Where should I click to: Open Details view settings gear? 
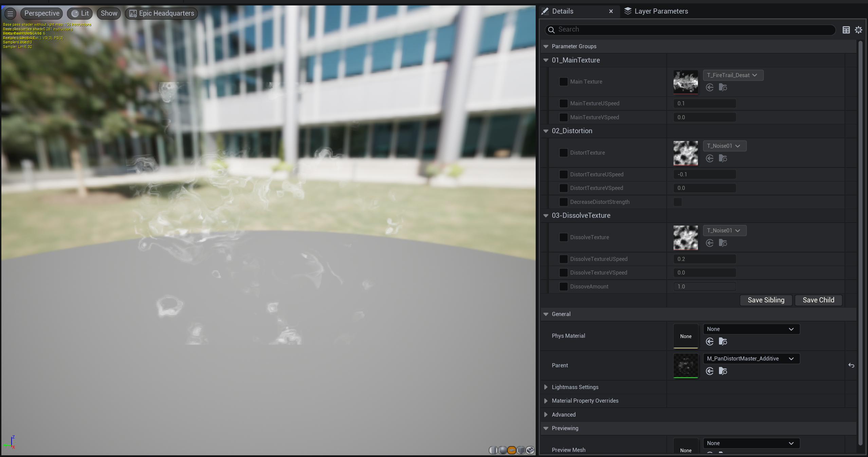coord(858,30)
